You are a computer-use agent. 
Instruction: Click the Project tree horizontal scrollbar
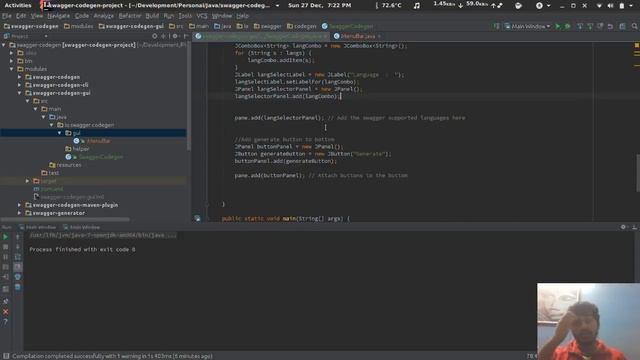[x=65, y=219]
